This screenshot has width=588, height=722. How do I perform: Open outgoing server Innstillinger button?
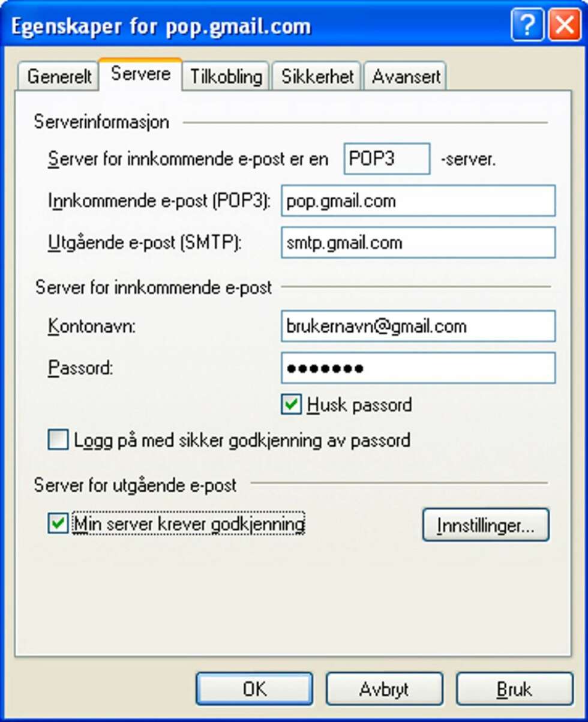[x=485, y=525]
